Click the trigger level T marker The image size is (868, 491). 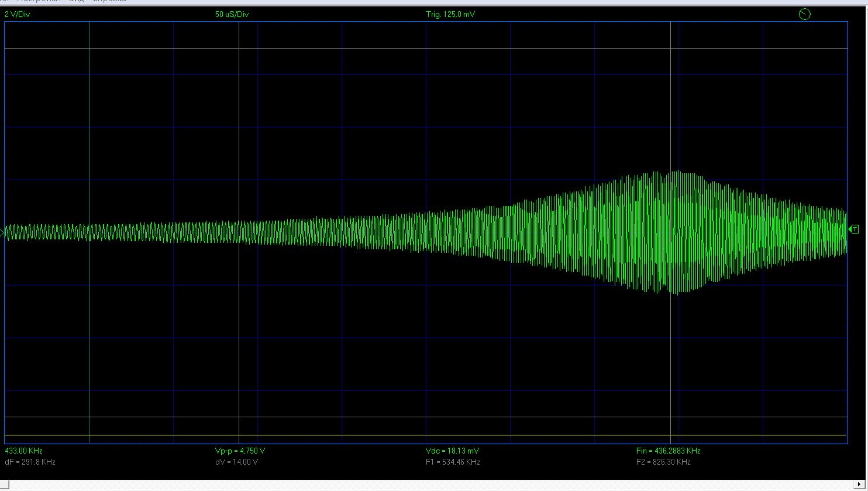coord(855,229)
